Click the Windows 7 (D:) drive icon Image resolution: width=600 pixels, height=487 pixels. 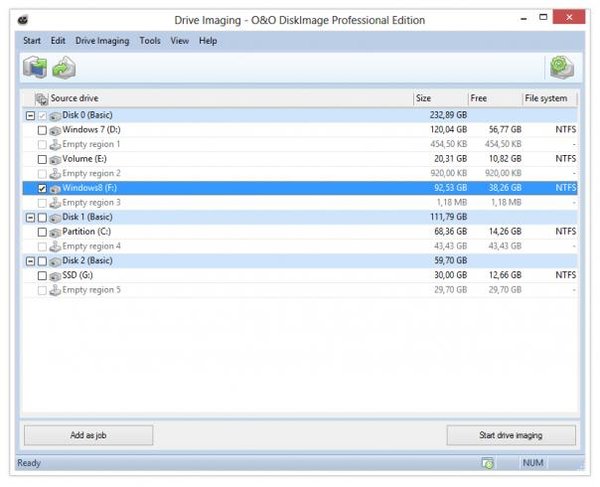click(x=55, y=130)
